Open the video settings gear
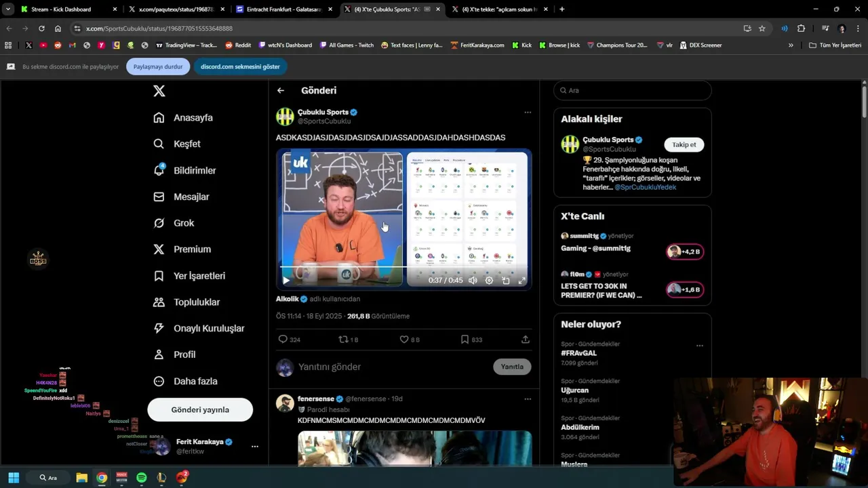The width and height of the screenshot is (868, 488). coord(489,280)
